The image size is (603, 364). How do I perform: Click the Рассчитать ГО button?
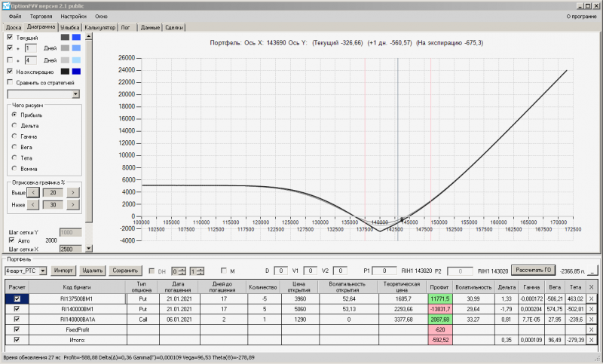point(534,271)
